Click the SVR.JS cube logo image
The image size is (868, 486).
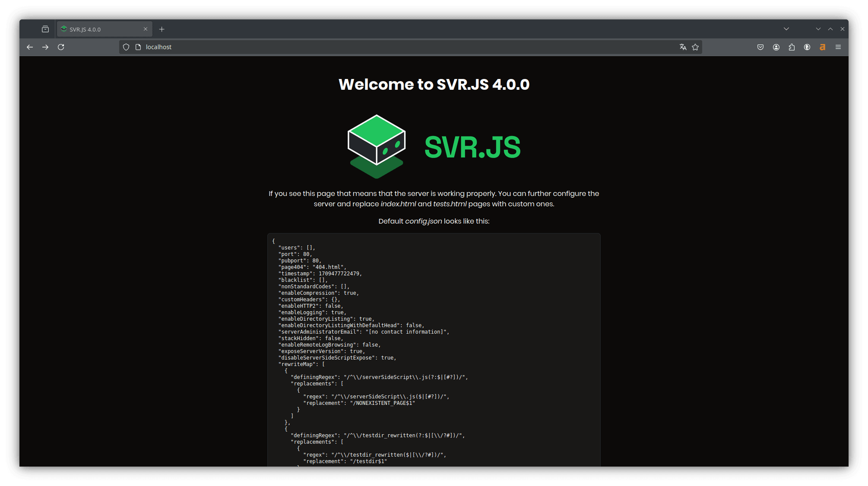[377, 146]
